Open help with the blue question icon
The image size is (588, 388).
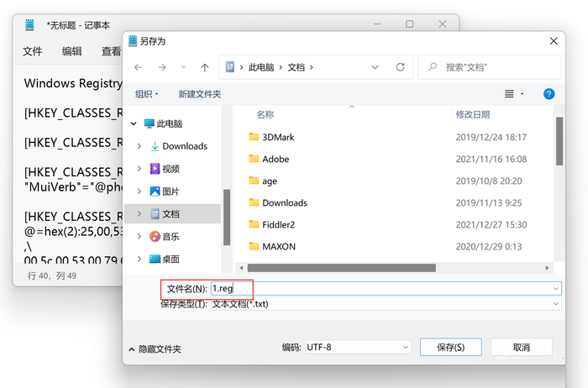(x=549, y=94)
